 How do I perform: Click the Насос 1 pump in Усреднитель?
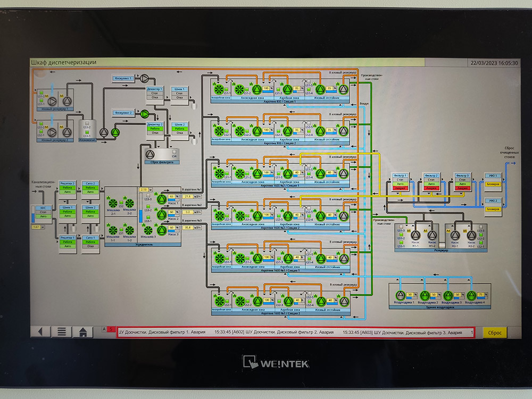coord(162,199)
